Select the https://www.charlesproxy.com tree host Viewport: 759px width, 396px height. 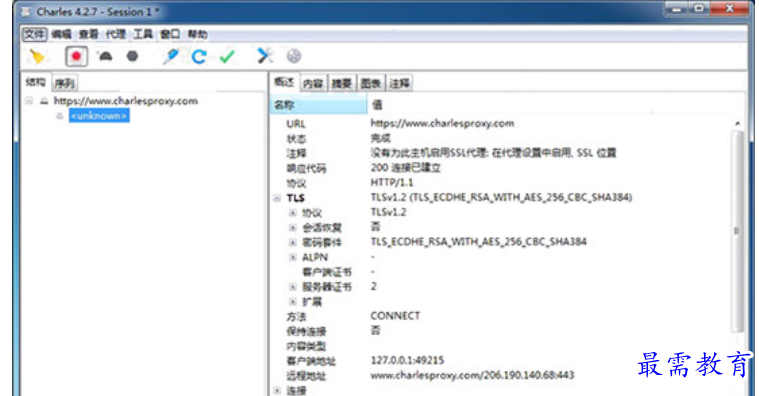point(125,101)
